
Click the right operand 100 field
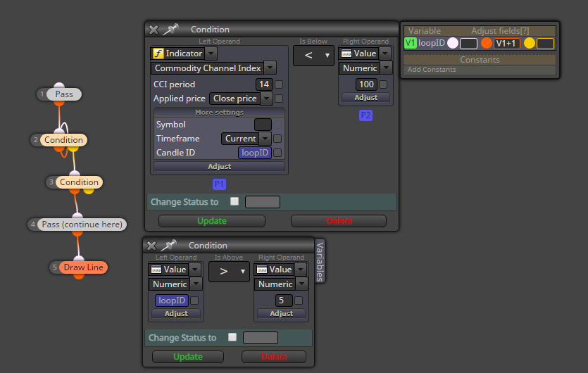366,84
